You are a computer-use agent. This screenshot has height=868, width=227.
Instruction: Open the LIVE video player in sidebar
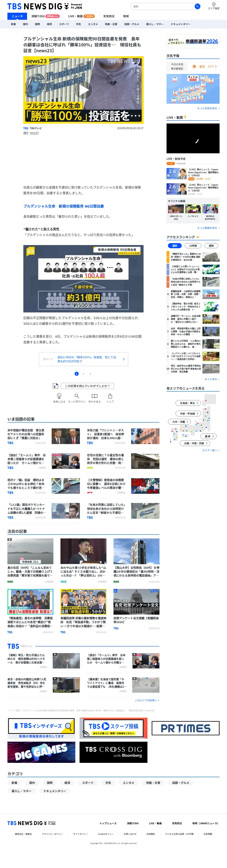click(x=193, y=138)
